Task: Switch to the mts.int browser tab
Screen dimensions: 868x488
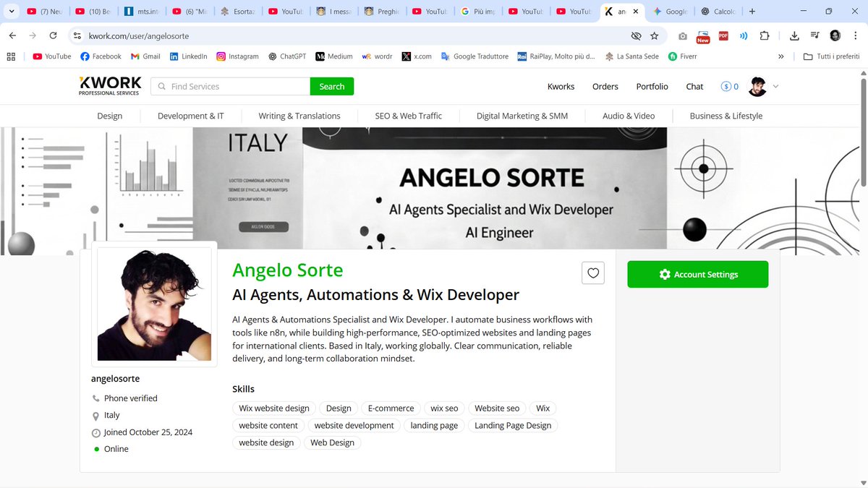Action: pyautogui.click(x=142, y=12)
